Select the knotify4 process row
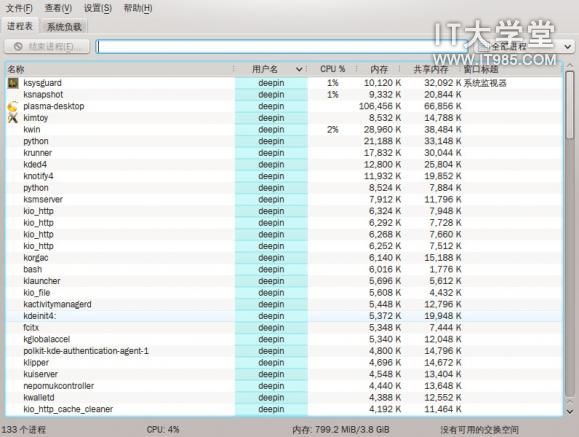 284,176
